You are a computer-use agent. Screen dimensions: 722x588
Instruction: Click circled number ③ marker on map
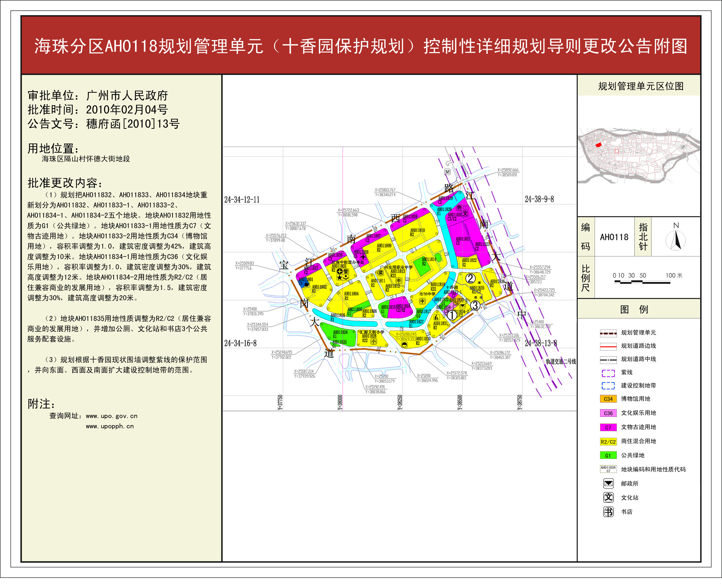(475, 306)
